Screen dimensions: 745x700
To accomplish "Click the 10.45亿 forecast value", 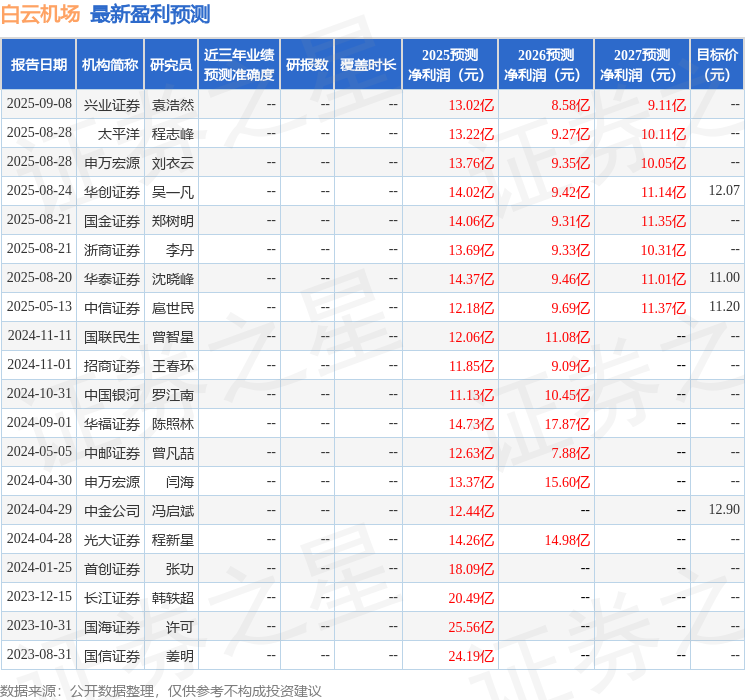I will tap(567, 395).
